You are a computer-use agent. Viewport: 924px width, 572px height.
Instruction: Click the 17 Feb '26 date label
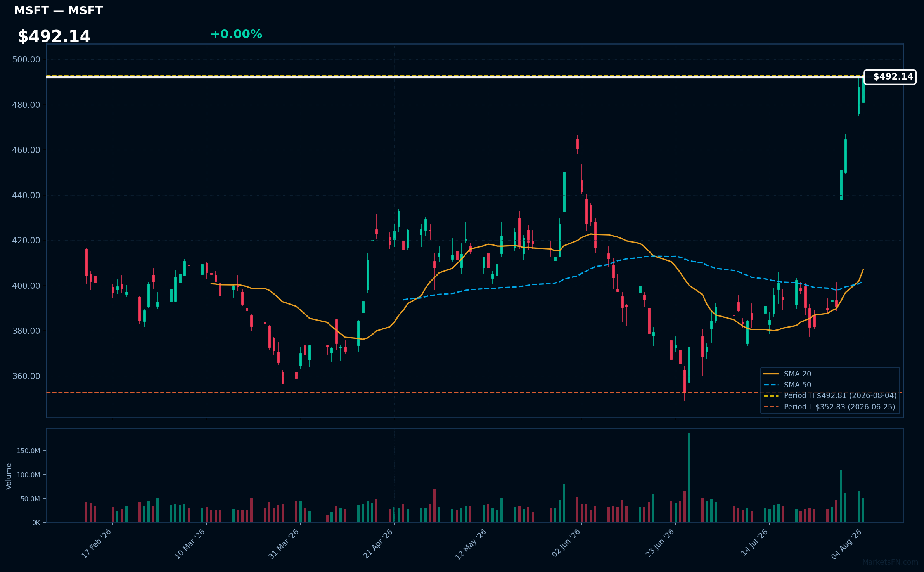[96, 544]
